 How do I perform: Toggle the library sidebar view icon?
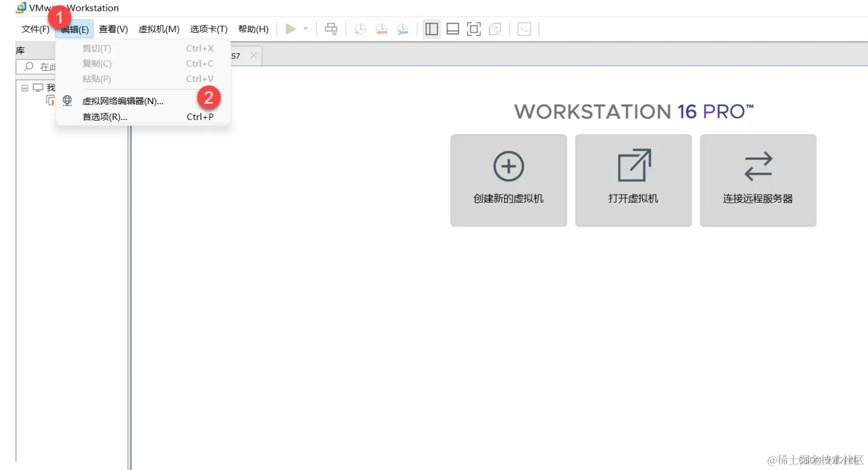(x=432, y=29)
